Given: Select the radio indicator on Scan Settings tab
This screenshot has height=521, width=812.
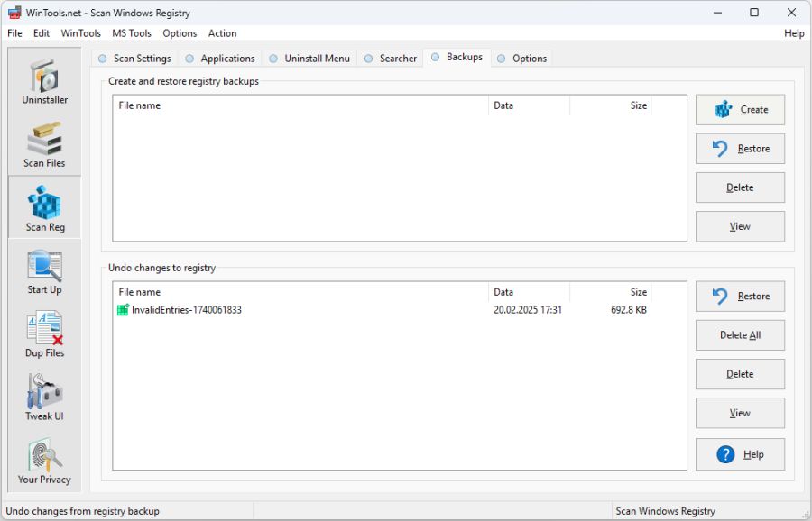Looking at the screenshot, I should 102,57.
